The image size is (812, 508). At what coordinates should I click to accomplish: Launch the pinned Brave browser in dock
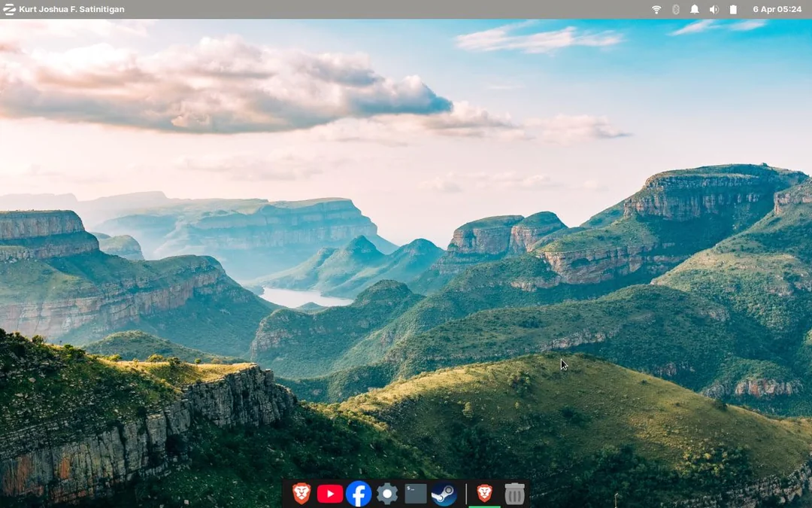click(301, 493)
